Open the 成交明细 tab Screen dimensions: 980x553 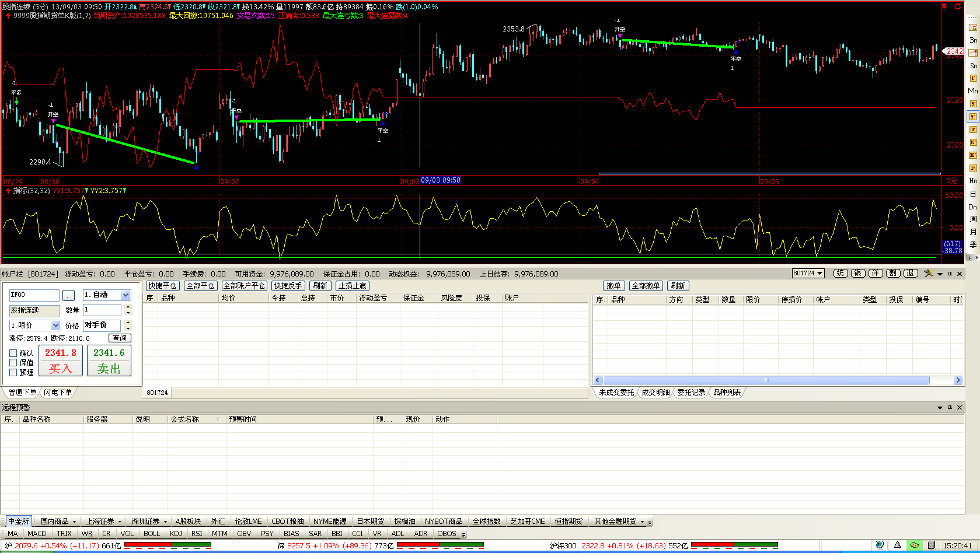coord(655,393)
